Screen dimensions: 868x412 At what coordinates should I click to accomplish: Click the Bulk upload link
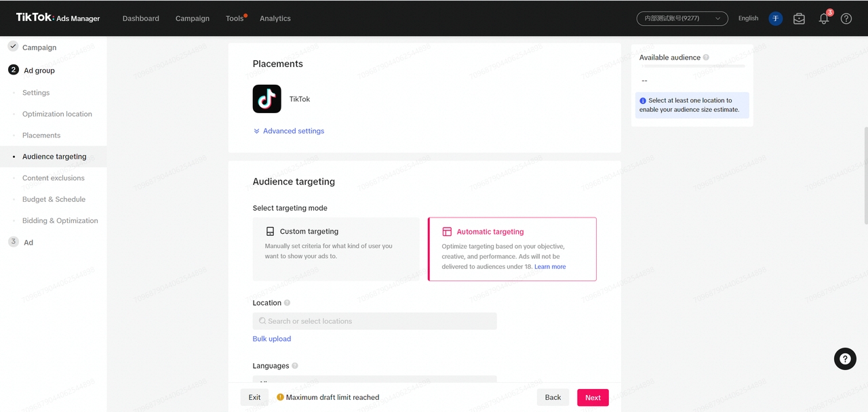click(x=272, y=339)
